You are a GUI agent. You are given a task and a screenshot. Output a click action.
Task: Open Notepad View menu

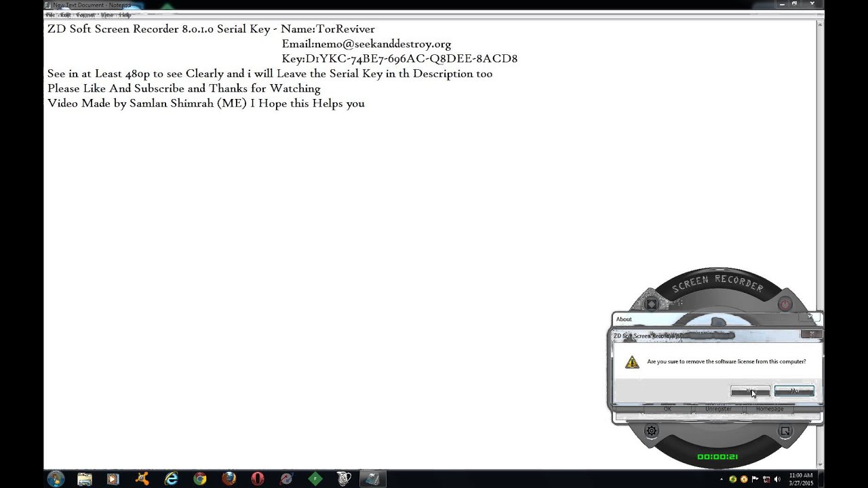107,15
